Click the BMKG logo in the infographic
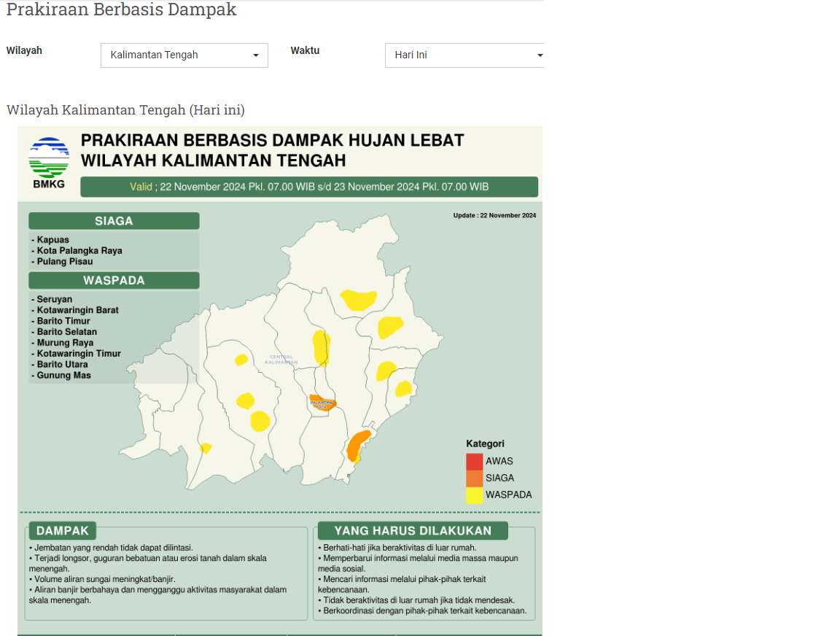Image resolution: width=840 pixels, height=636 pixels. (49, 163)
